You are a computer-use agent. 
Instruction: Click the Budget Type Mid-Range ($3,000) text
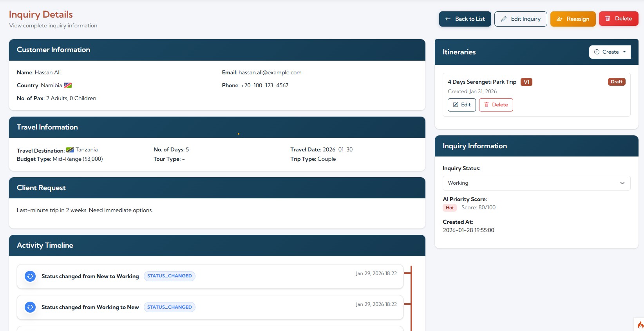point(60,159)
